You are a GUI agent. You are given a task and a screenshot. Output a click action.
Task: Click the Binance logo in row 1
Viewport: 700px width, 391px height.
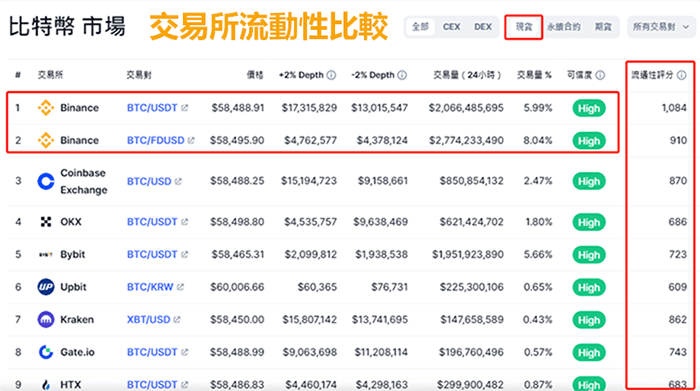(46, 108)
